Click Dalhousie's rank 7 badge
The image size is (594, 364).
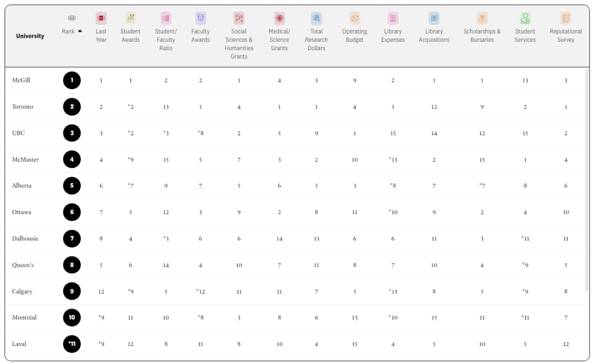(72, 239)
